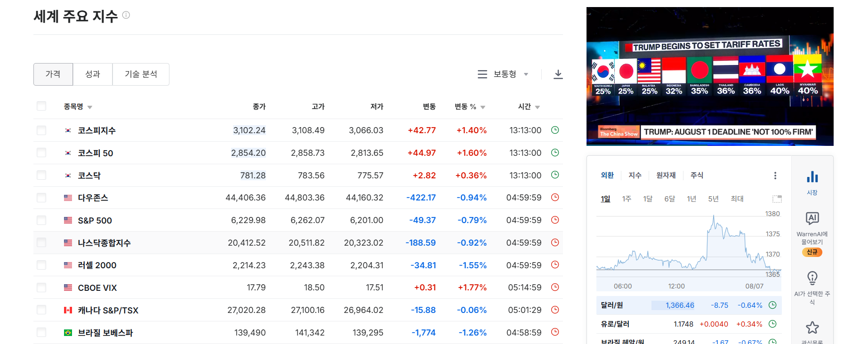This screenshot has width=868, height=344.
Task: Select the 외환 tab in chart widget
Action: [607, 175]
